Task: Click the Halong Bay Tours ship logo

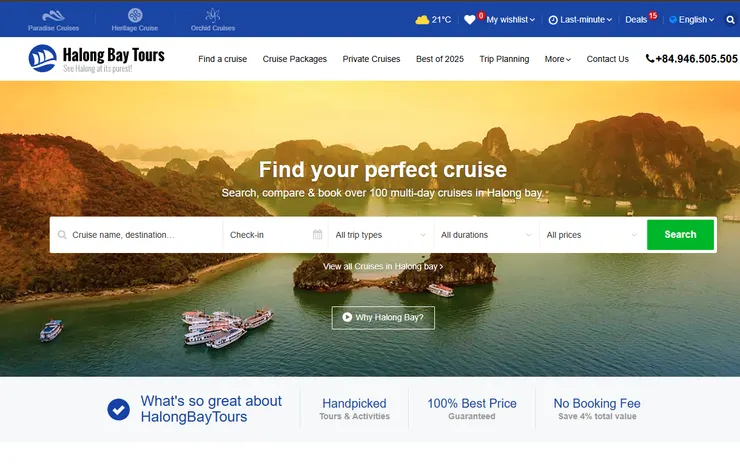Action: (x=42, y=59)
